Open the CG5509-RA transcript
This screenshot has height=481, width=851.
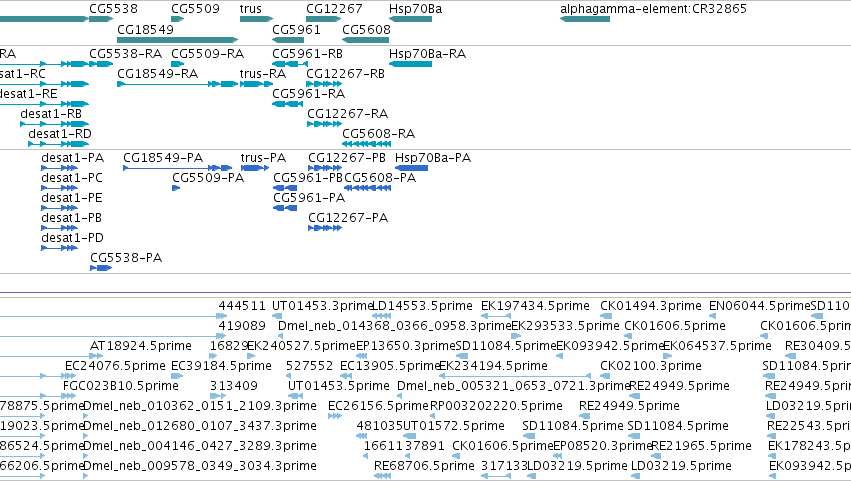tap(208, 54)
